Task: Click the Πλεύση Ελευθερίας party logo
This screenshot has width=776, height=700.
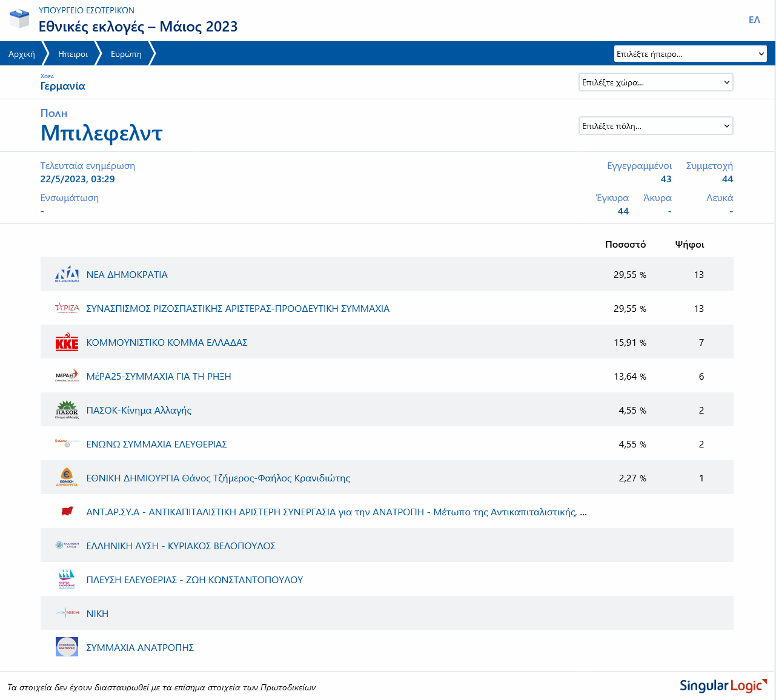Action: click(x=67, y=579)
